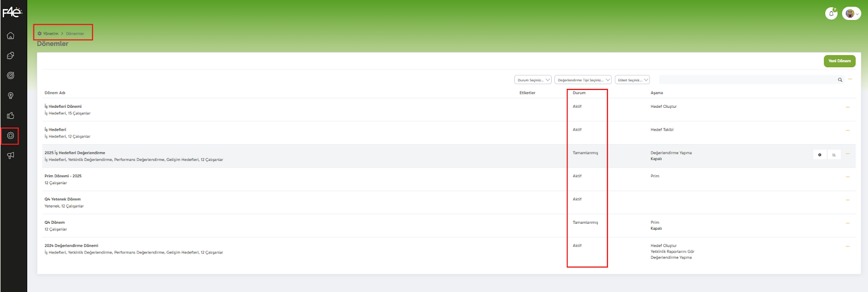Screen dimensions: 868x292
Task: Open the notifications bell icon
Action: coord(831,14)
